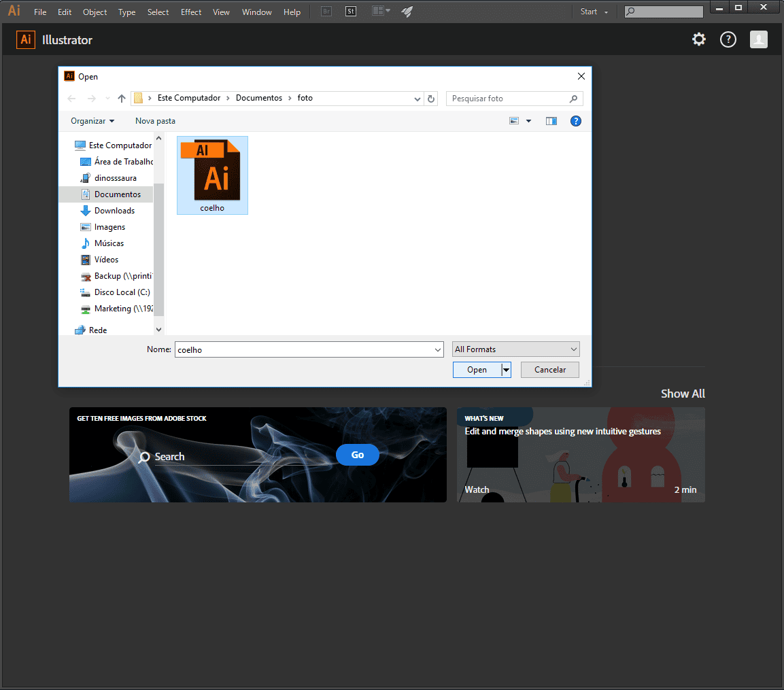
Task: Expand address bar path history dropdown
Action: (x=417, y=99)
